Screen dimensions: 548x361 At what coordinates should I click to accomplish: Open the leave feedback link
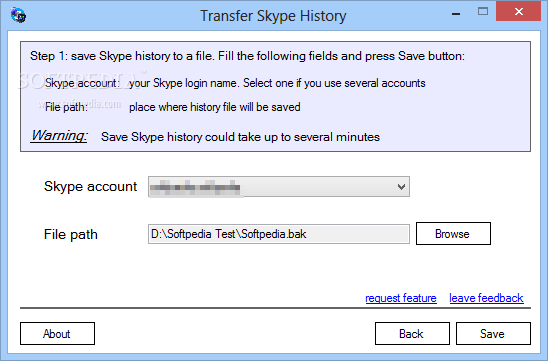coord(486,298)
